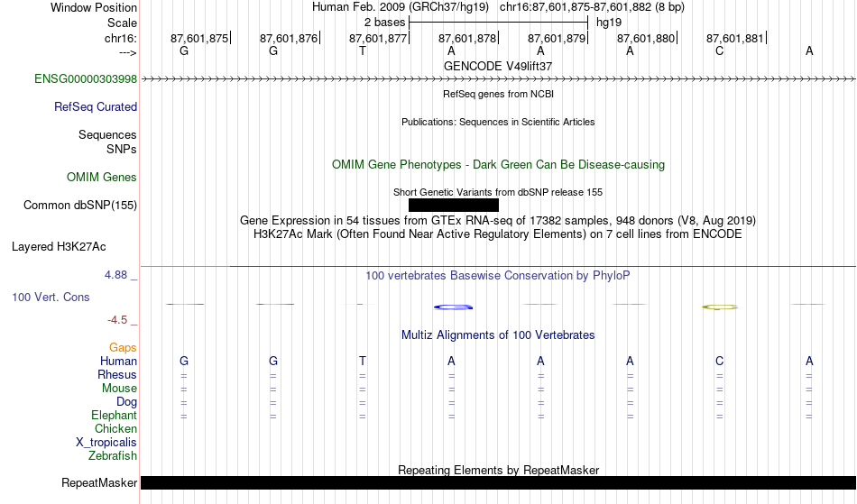Click '100 vertebrates Basewise Conservation by PhyloP' title
857x504 pixels.
pos(498,276)
